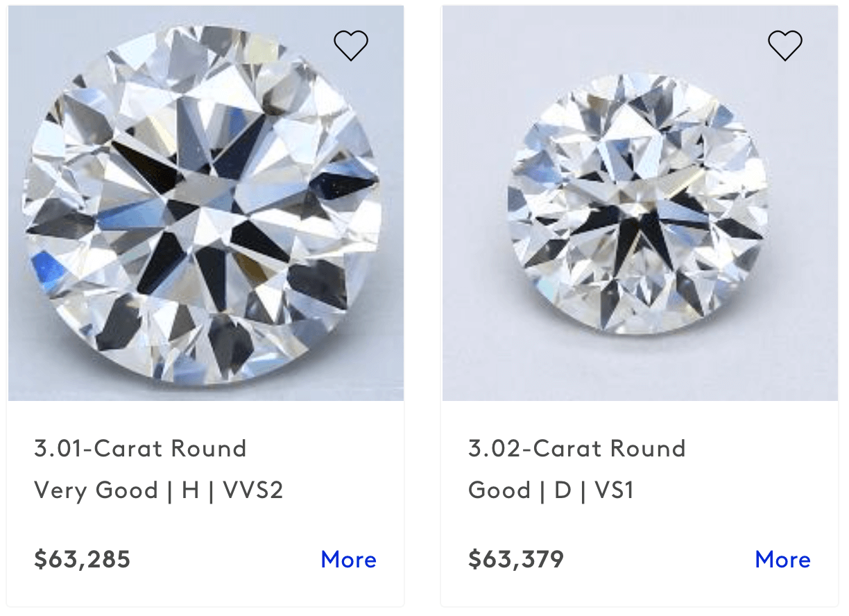Select the "Very Good | H | VVS2" spec line

click(159, 491)
